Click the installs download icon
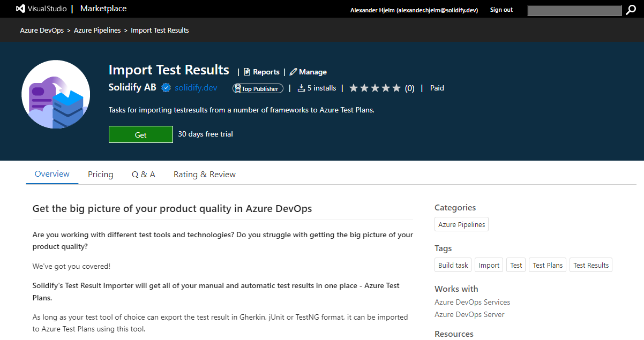The width and height of the screenshot is (644, 340). point(301,88)
